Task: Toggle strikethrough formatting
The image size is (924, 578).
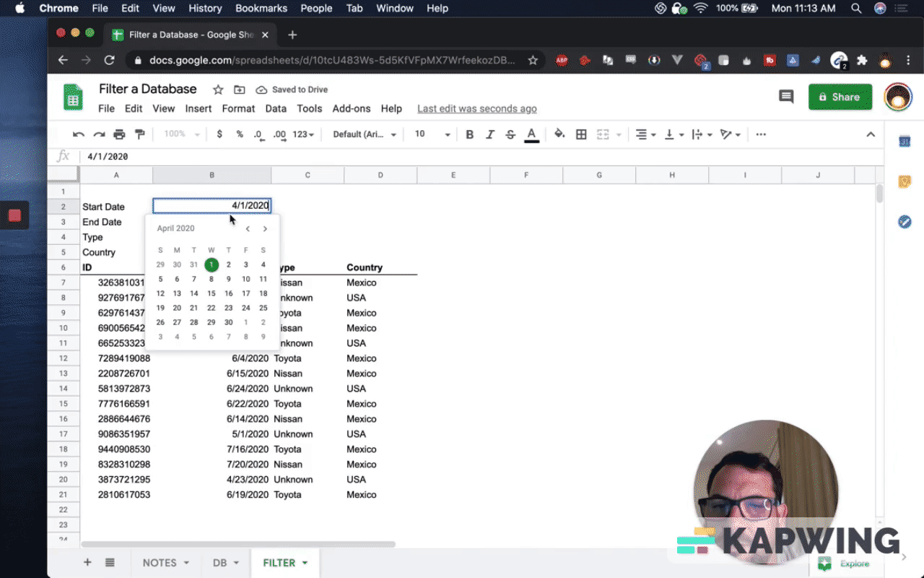Action: coord(510,134)
